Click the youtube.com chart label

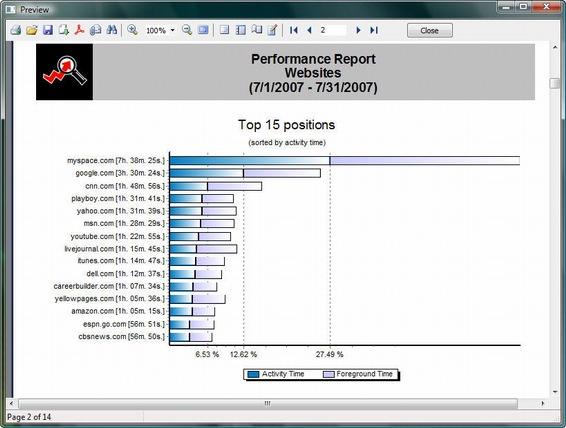(x=118, y=236)
